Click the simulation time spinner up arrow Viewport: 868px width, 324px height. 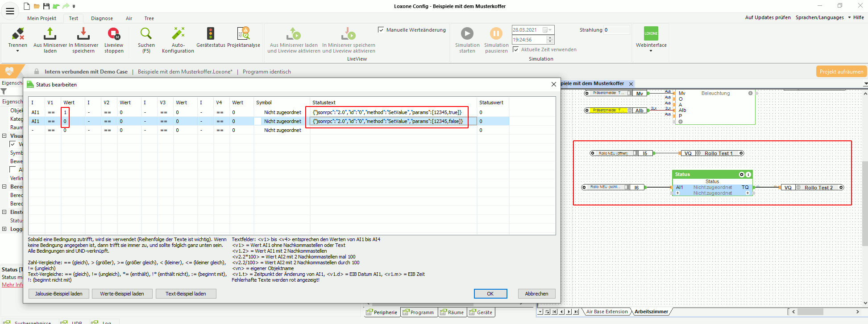[550, 38]
